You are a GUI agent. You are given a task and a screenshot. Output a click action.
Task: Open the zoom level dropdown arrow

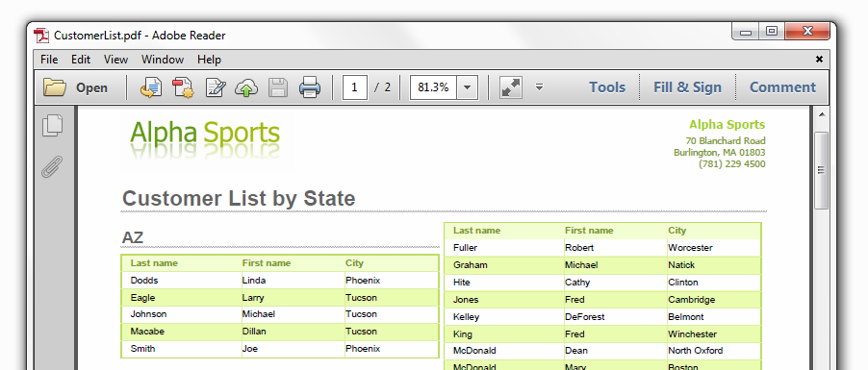point(468,87)
